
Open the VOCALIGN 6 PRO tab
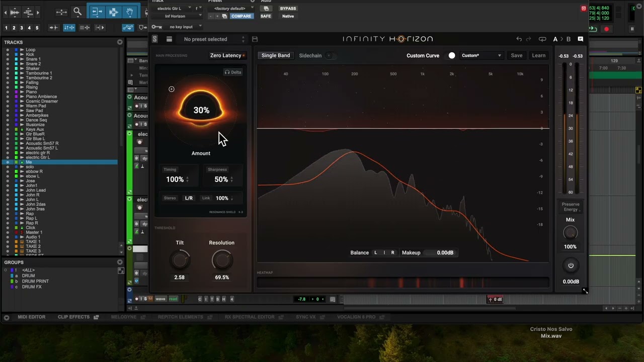[x=356, y=317]
